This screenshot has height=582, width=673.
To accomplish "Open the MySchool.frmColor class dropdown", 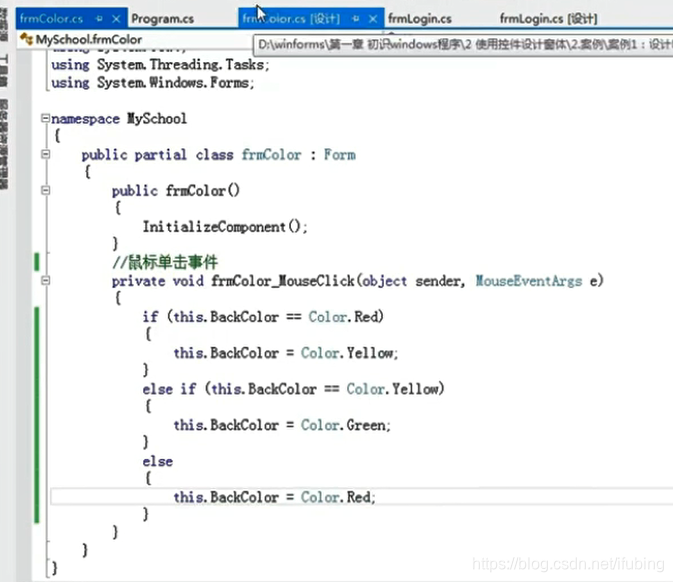I will [134, 39].
